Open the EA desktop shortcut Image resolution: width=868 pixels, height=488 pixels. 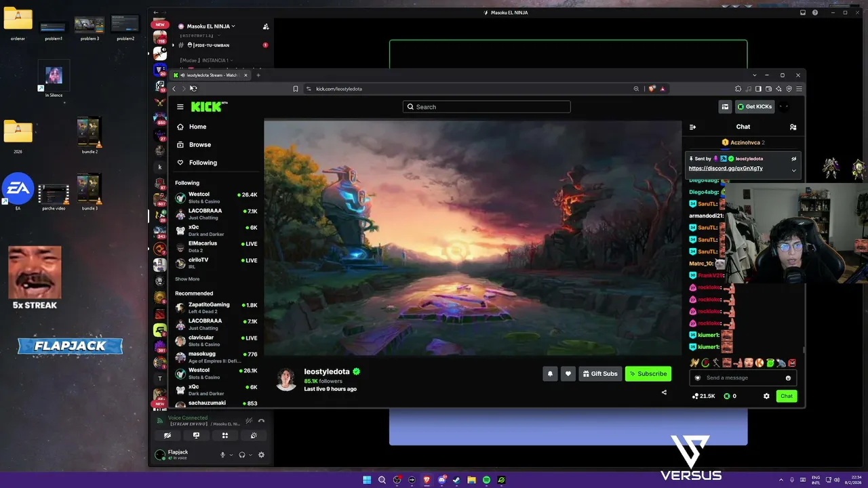point(18,192)
